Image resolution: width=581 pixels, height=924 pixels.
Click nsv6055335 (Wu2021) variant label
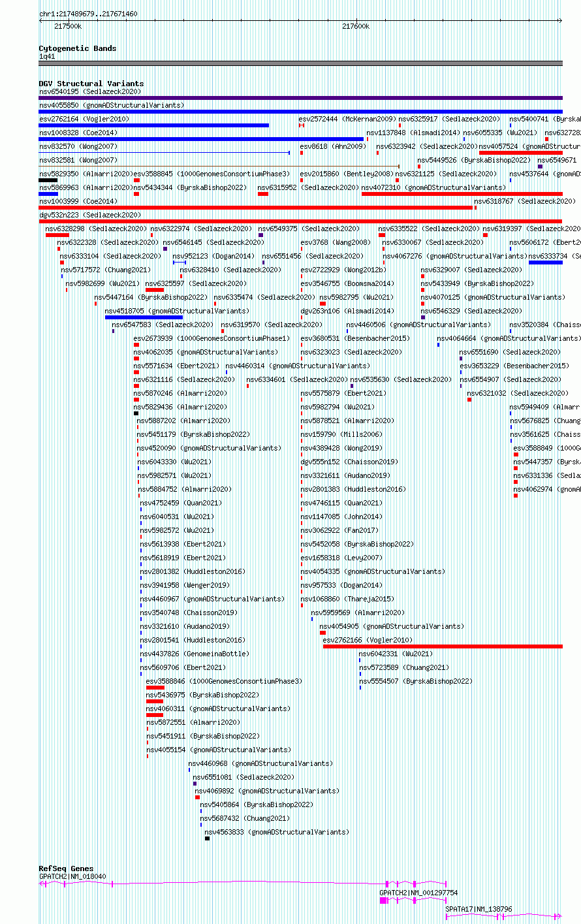[499, 133]
